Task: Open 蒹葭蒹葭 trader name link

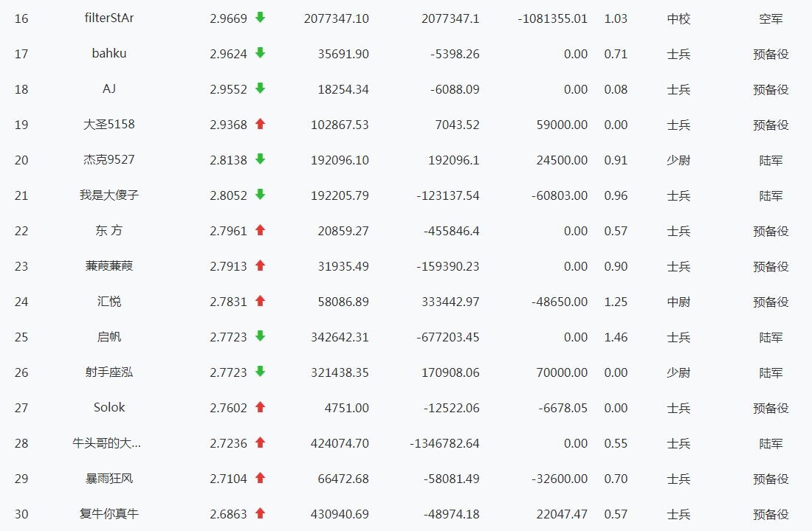Action: point(109,266)
